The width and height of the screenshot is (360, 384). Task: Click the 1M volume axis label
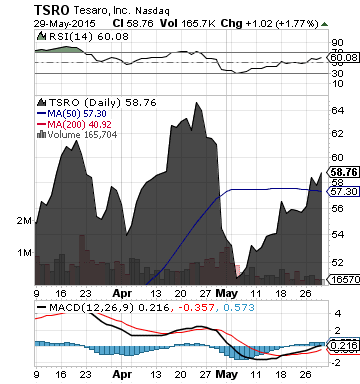point(24,253)
